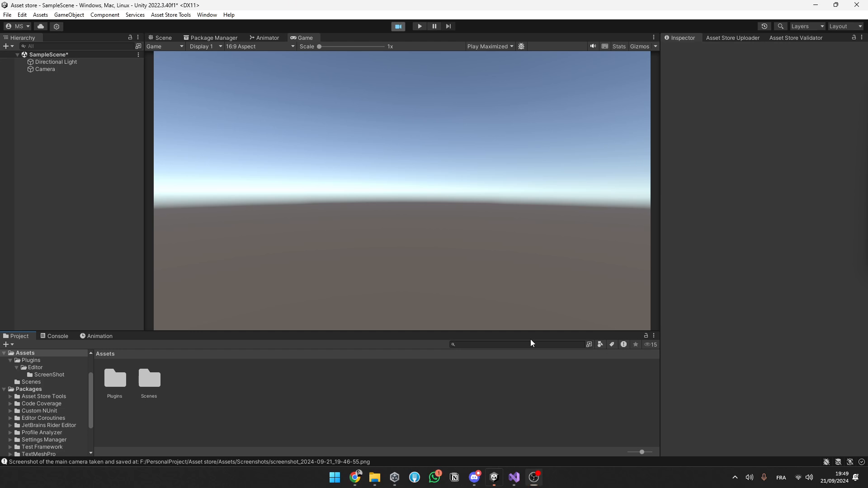Click the screenshot saved status message
Image resolution: width=868 pixels, height=488 pixels.
click(189, 462)
